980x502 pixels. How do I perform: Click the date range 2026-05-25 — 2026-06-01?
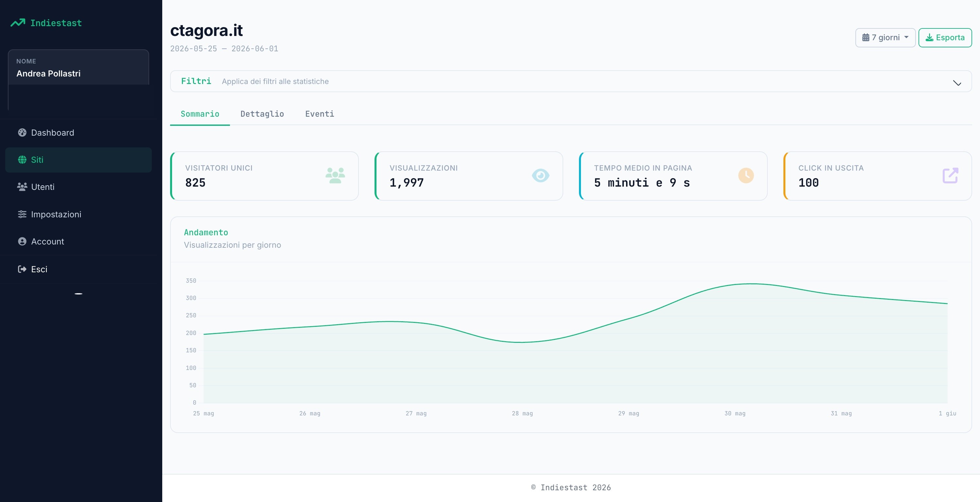[224, 49]
